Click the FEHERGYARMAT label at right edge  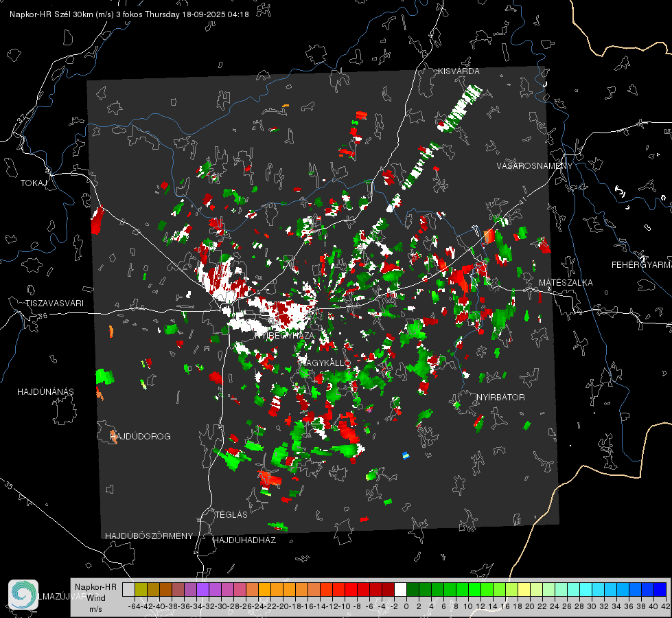[x=641, y=264]
